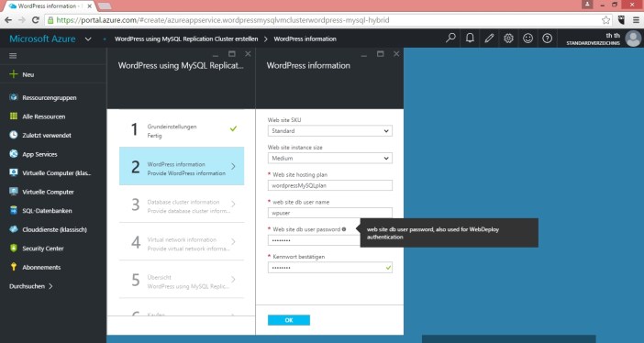Screen dimensions: 644x343
Task: Click into Web site hosting plan field
Action: [x=330, y=185]
